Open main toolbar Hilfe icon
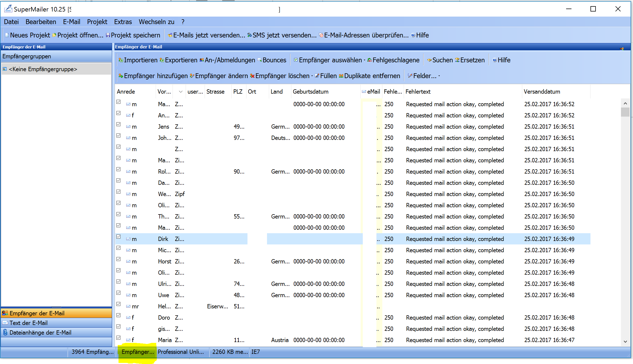The width and height of the screenshot is (633, 364). pyautogui.click(x=413, y=35)
